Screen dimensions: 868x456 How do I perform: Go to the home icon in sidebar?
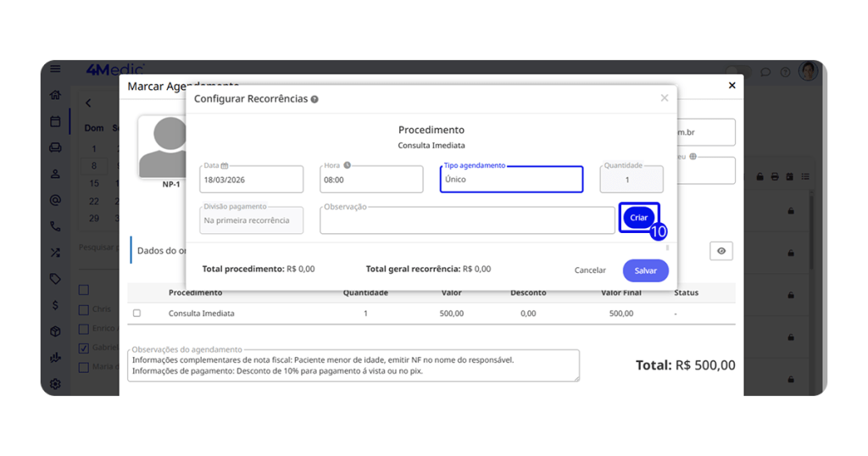[x=55, y=95]
